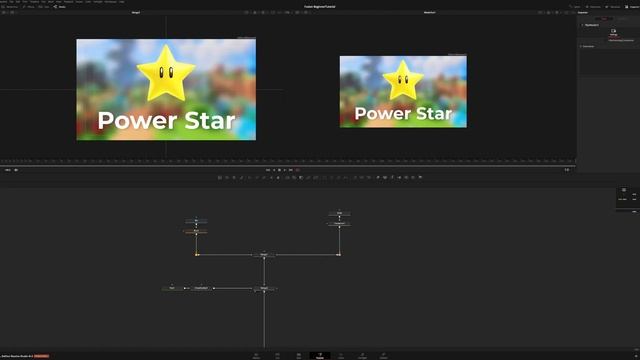Viewport: 640px width, 360px height.
Task: Play the composition in reverse
Action: click(274, 170)
